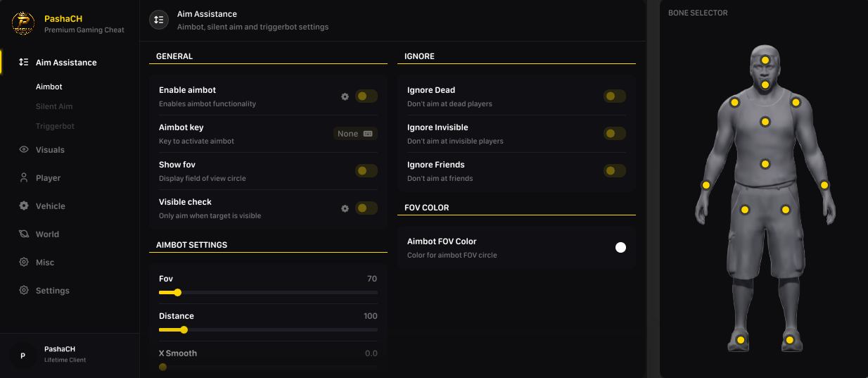Viewport: 868px width, 378px height.
Task: Click the Distance slider handle
Action: point(184,330)
